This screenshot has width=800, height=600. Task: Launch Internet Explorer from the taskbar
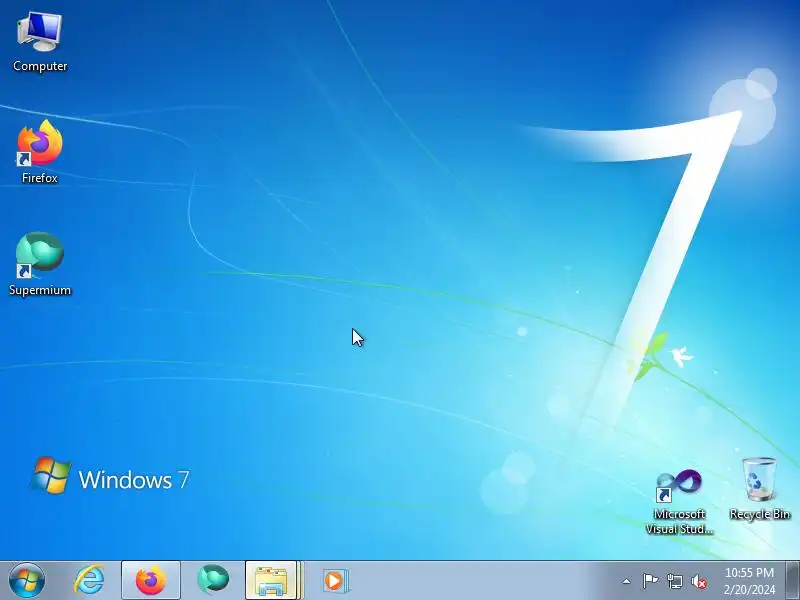[x=89, y=581]
